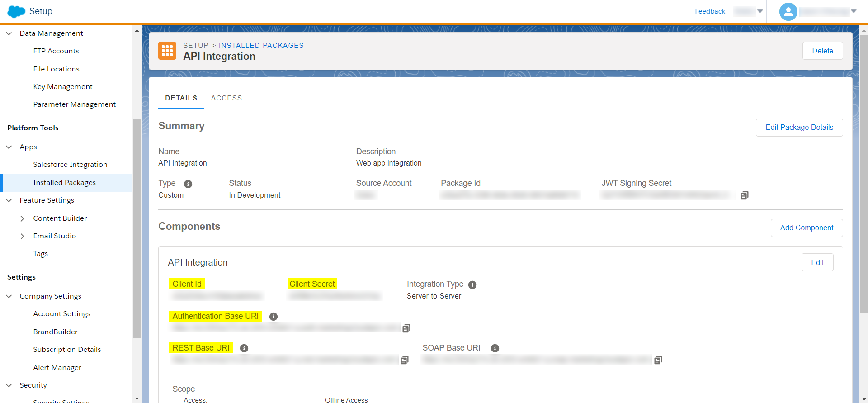
Task: Click the In Development status value
Action: point(255,195)
